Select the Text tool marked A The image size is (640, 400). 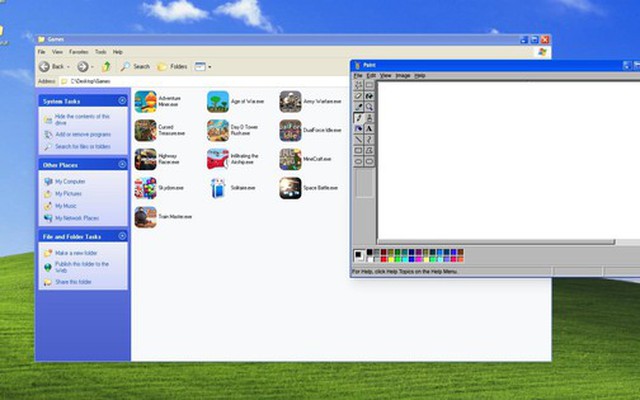(x=369, y=129)
